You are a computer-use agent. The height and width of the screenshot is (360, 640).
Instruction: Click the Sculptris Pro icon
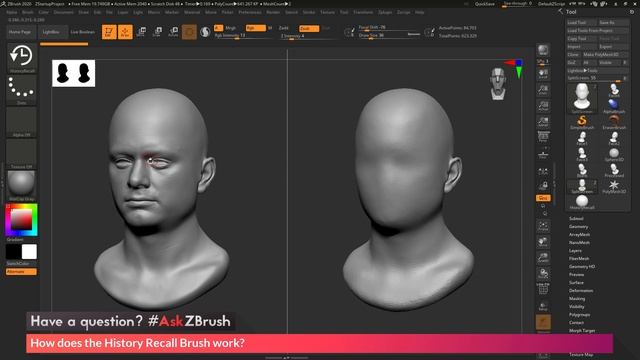(205, 32)
